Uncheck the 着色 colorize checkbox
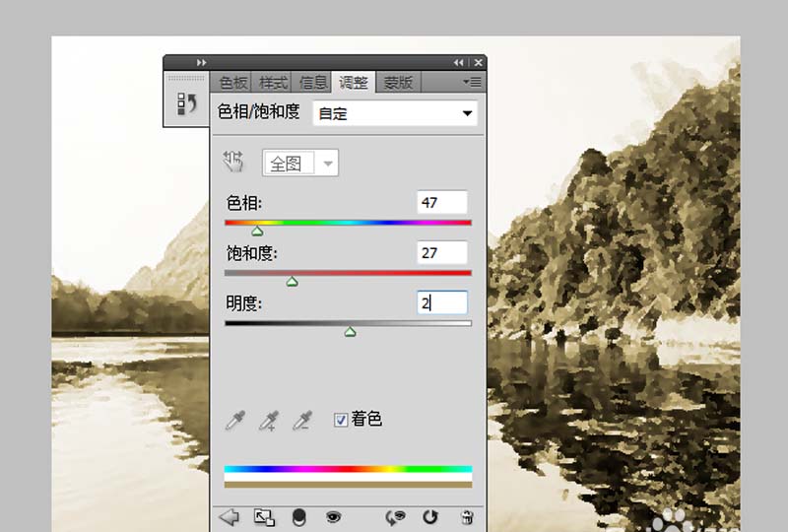The width and height of the screenshot is (788, 532). (341, 420)
